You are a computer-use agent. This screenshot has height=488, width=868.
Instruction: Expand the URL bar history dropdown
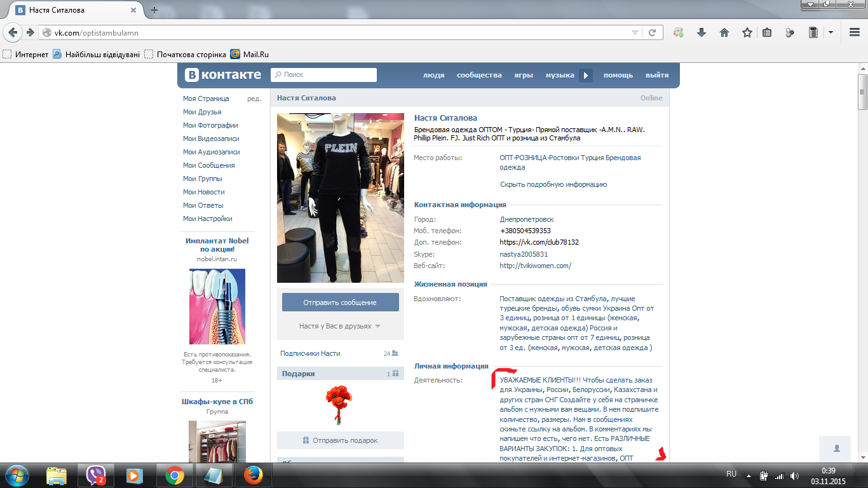(635, 32)
